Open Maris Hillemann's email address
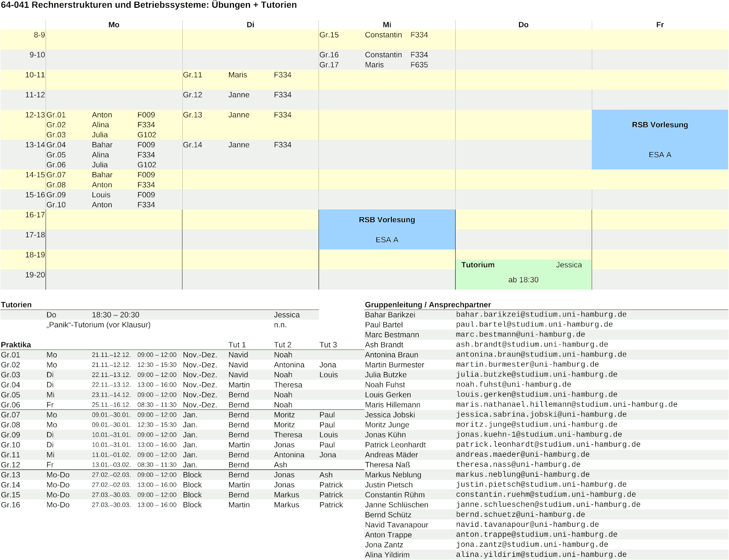 pyautogui.click(x=567, y=405)
